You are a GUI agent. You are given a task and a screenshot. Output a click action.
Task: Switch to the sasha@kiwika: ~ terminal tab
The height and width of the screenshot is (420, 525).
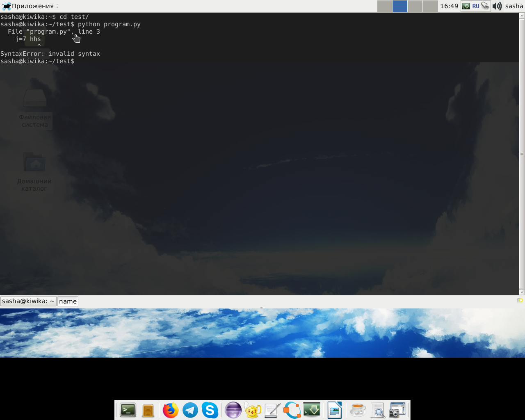point(28,301)
